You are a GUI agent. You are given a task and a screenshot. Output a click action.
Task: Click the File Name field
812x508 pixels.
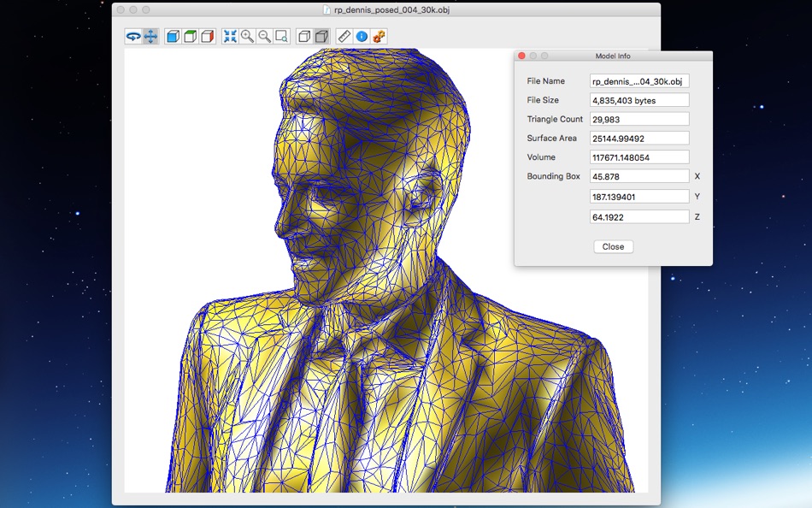pos(639,81)
